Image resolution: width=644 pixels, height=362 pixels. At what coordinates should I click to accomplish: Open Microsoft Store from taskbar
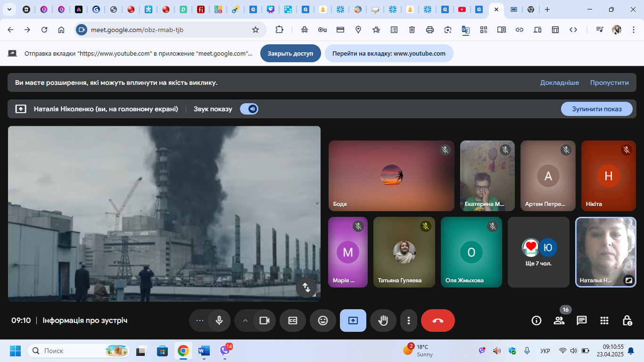tap(163, 351)
